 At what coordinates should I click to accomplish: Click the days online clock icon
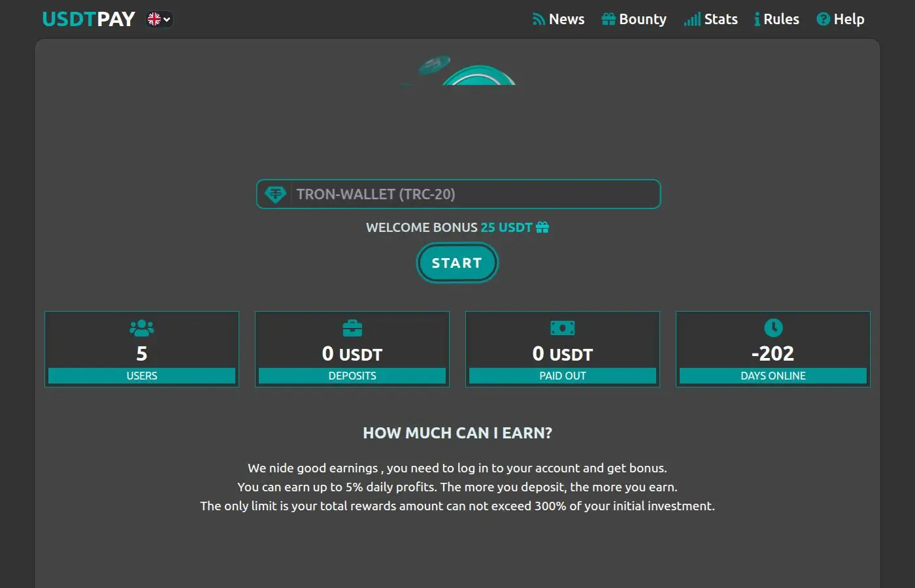(x=773, y=328)
